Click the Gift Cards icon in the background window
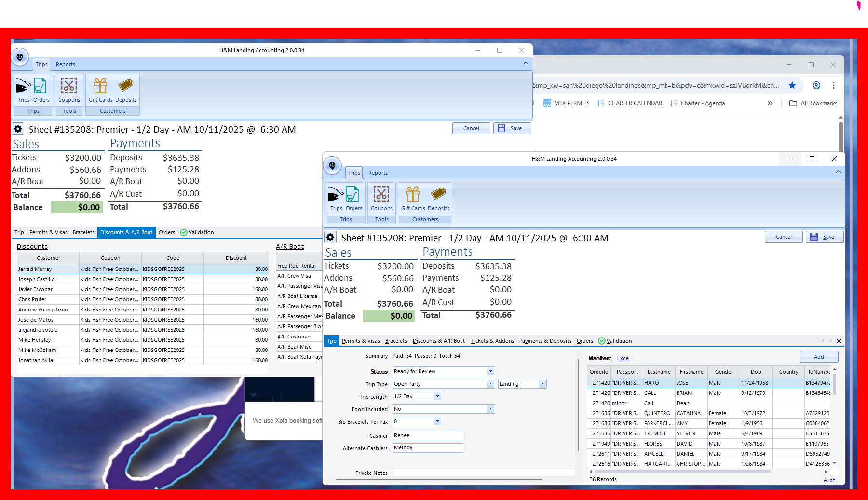This screenshot has width=868, height=500. [100, 87]
